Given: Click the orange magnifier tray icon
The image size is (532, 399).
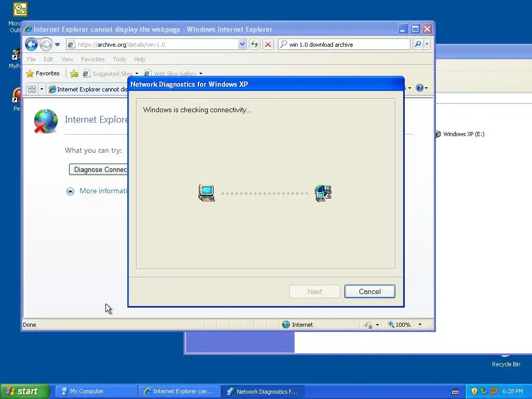Looking at the screenshot, I should (x=494, y=391).
